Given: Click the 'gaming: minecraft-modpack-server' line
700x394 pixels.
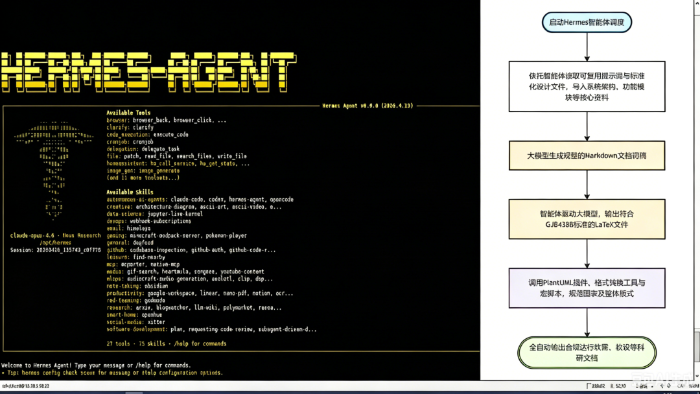Looking at the screenshot, I should pyautogui.click(x=176, y=235).
